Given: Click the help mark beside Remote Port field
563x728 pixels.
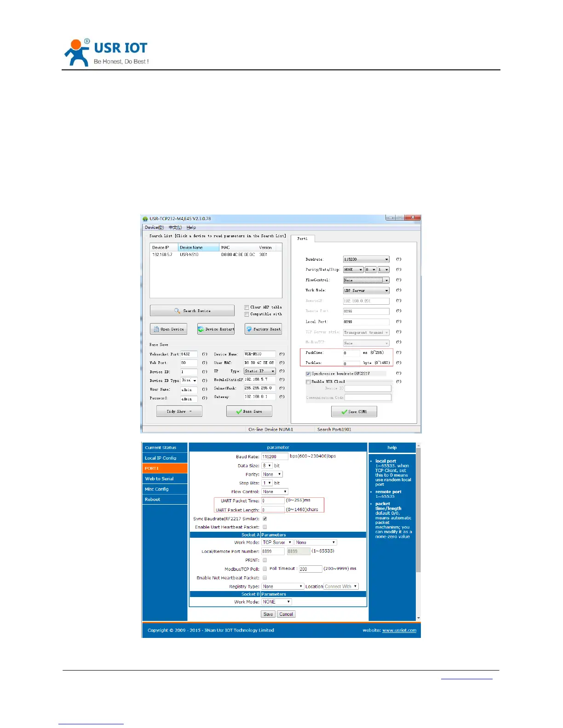Looking at the screenshot, I should 399,311.
